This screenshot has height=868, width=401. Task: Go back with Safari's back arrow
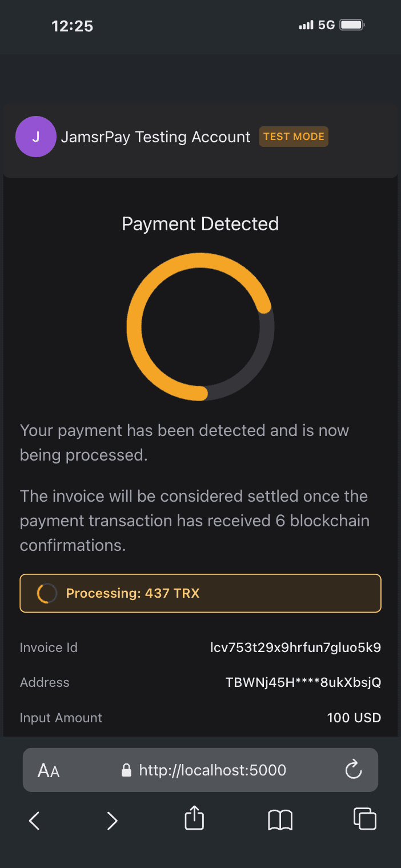34,821
